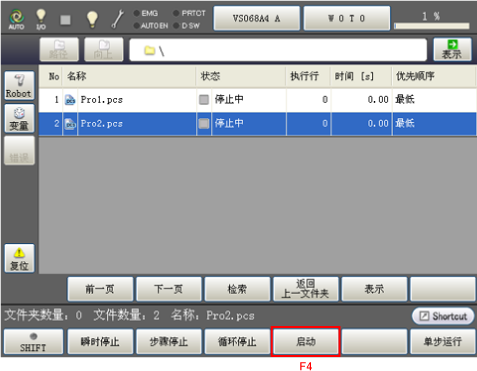Screen dimensions: 477x371
Task: Click 步骤停止 step stop
Action: [169, 342]
